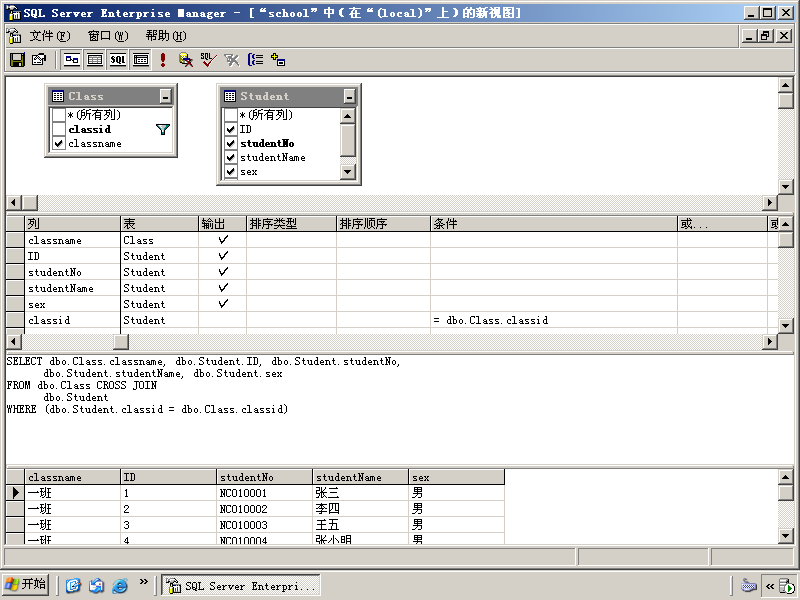800x600 pixels.
Task: Uncheck ID in the Student table
Action: (231, 129)
